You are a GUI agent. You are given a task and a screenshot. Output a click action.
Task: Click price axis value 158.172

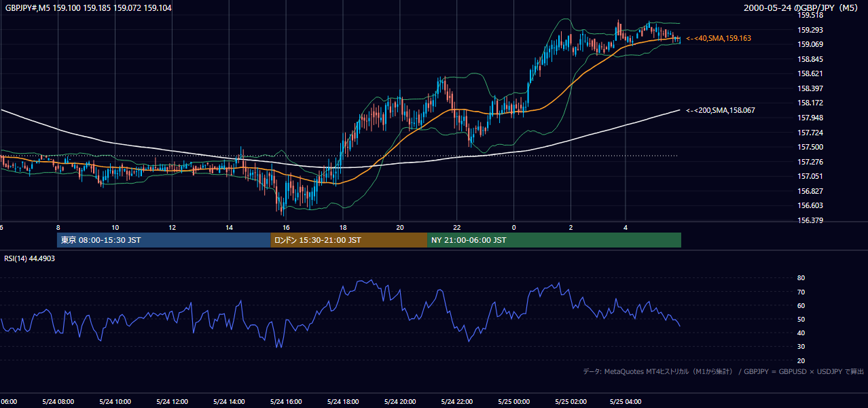[810, 103]
